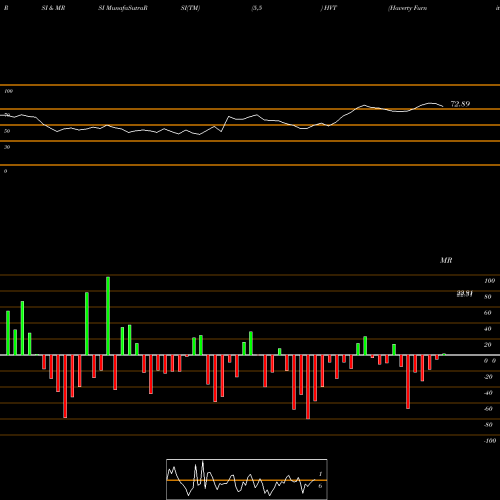Click the 100 axis label on RSI chart
This screenshot has width=500, height=500.
tap(8, 91)
